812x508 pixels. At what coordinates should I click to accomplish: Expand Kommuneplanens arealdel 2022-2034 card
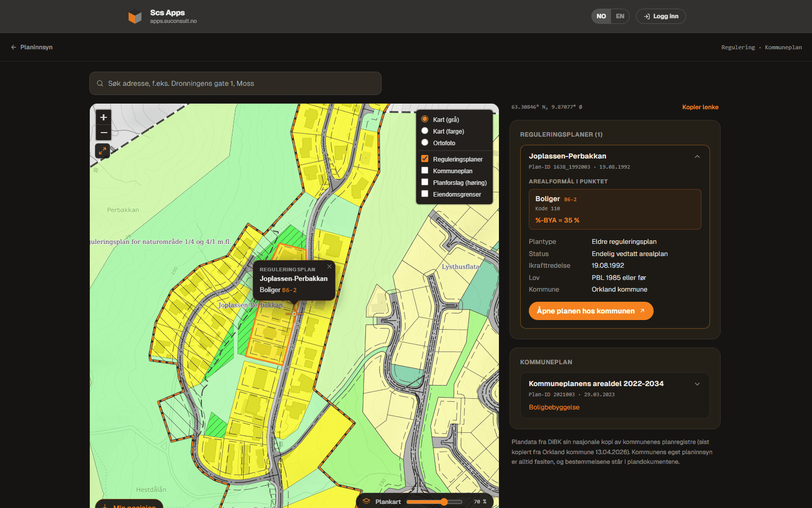[697, 384]
